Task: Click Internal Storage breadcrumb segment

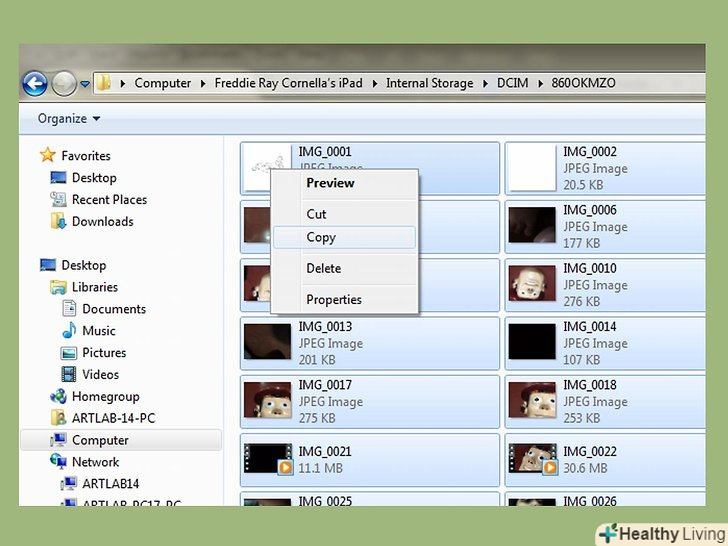Action: tap(429, 83)
